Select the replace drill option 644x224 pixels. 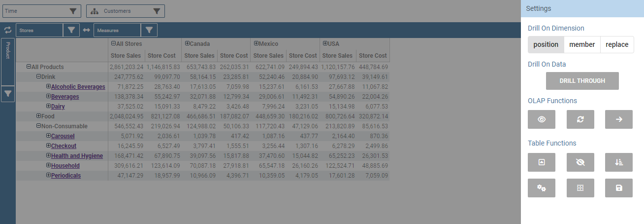617,44
